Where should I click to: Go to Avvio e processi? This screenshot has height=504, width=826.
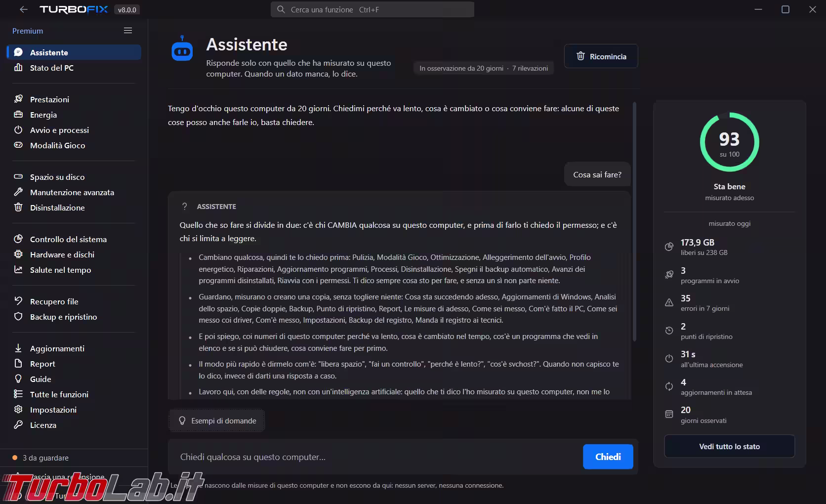point(74,130)
